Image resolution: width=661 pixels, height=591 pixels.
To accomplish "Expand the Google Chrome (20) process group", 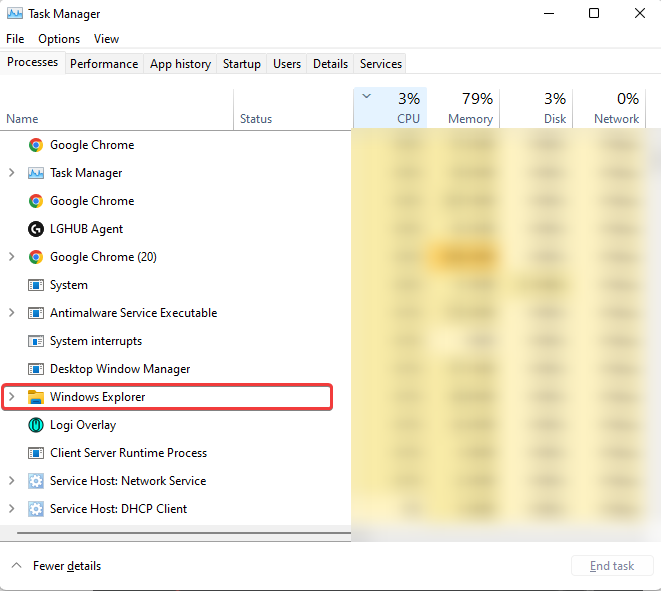I will 11,257.
